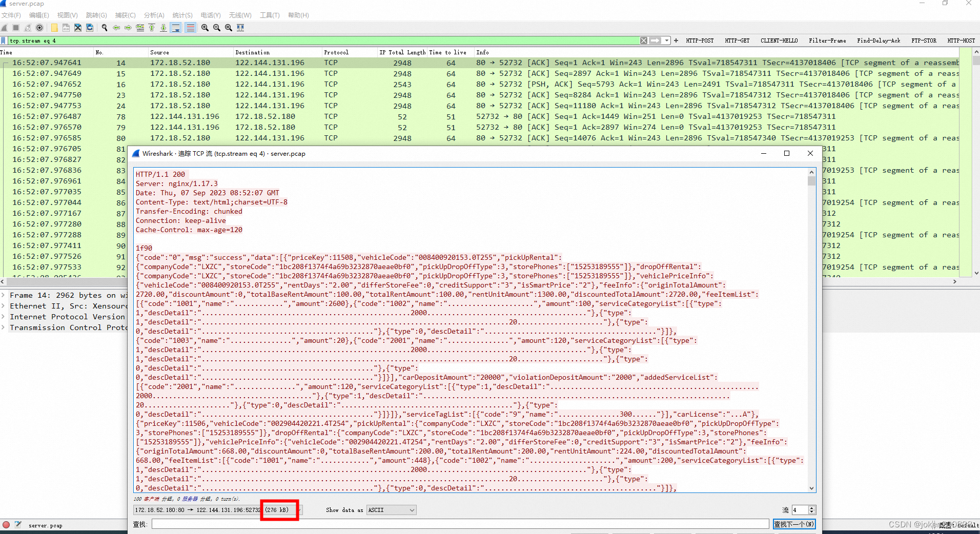This screenshot has width=980, height=534.
Task: Reload the capture file icon
Action: tap(90, 28)
